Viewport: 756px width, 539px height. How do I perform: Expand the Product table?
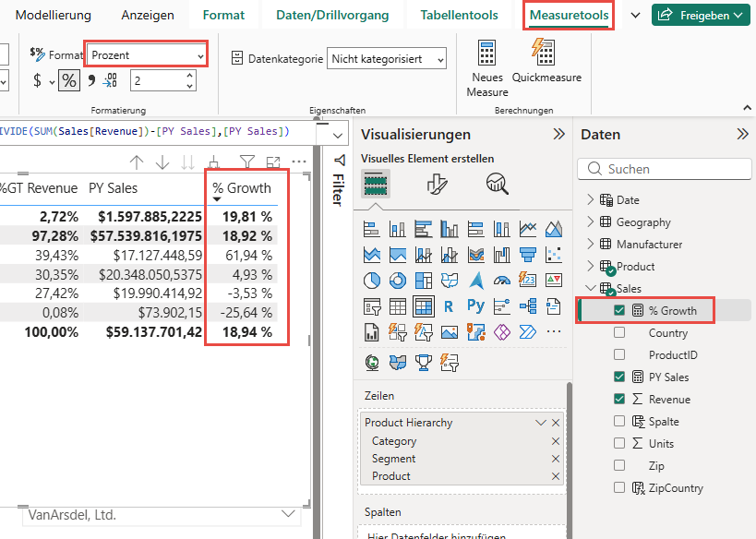(x=591, y=266)
